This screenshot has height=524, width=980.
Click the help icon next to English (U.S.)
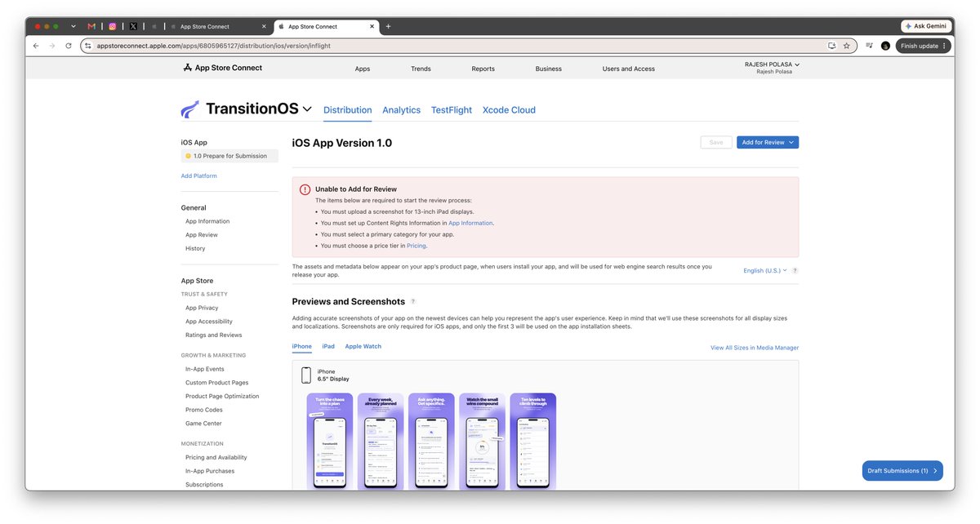[x=795, y=270]
